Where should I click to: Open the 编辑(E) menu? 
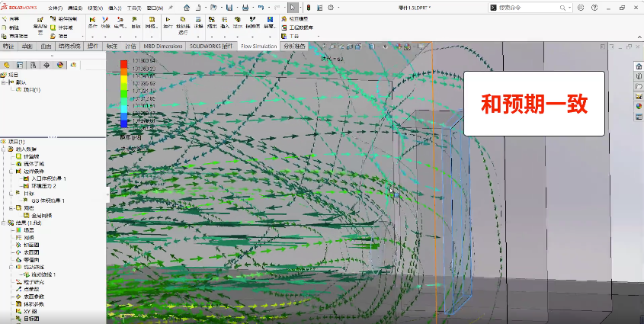[x=75, y=8]
